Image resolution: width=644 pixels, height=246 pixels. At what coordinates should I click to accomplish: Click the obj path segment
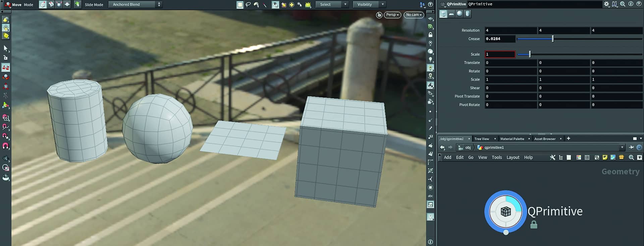tap(465, 147)
